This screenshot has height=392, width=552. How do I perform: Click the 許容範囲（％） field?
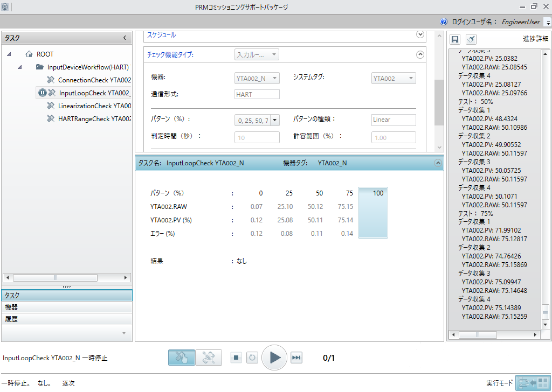[x=394, y=137]
